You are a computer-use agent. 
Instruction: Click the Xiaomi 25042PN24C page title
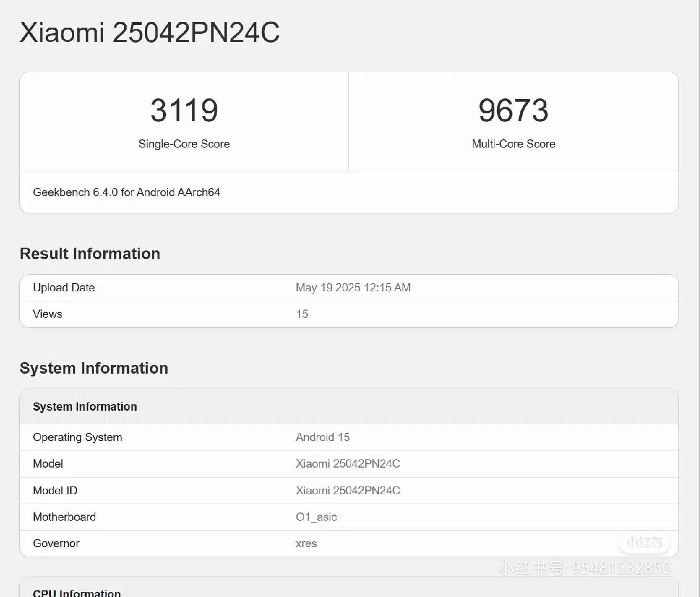[x=149, y=32]
